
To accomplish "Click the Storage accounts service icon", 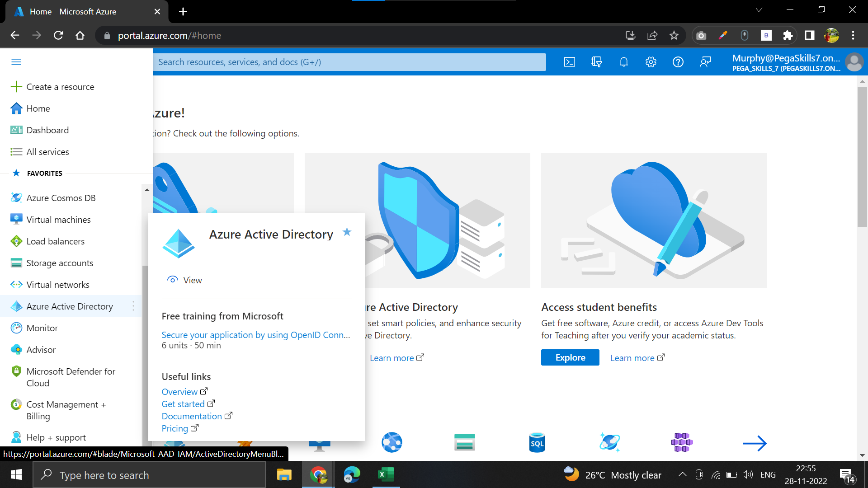I will coord(464,443).
